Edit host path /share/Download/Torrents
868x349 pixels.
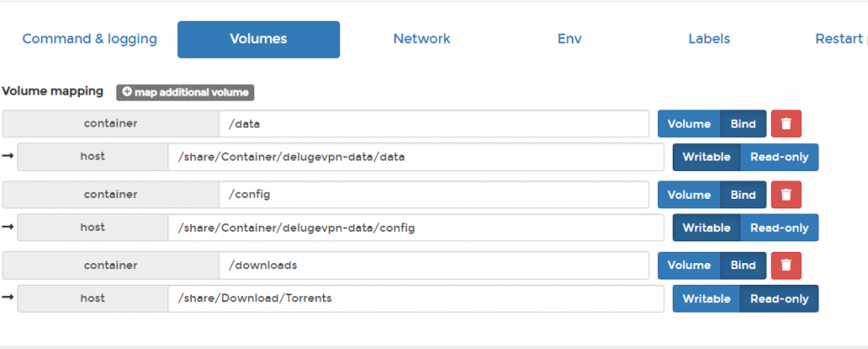416,299
